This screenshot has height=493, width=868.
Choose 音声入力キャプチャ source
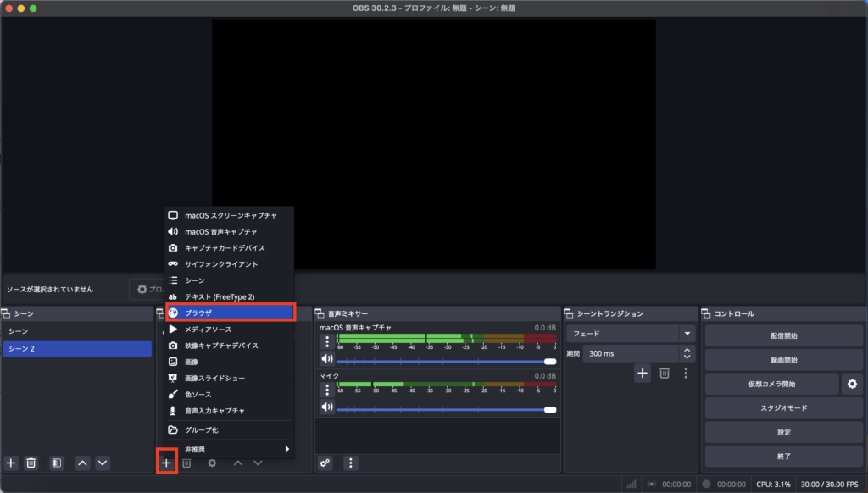coord(229,411)
